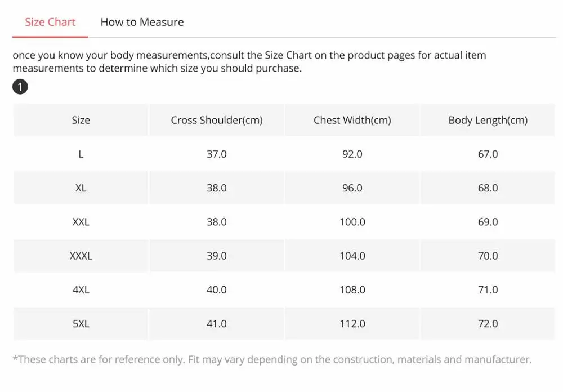Click the Body Length(cm) column header
563x392 pixels.
[x=488, y=120]
